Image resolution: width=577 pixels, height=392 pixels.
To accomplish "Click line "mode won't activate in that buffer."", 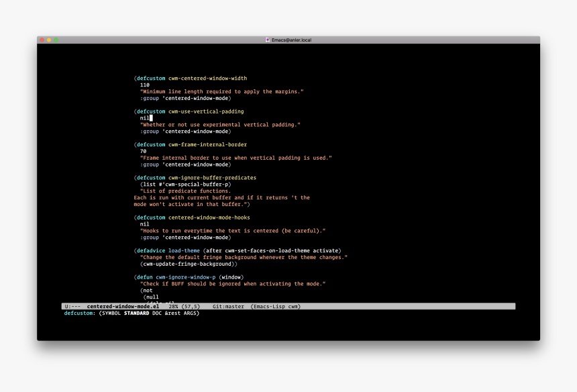I will coord(192,204).
